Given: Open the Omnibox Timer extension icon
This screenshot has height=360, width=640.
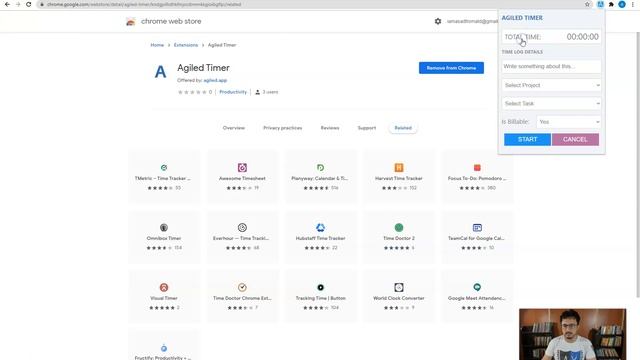Looking at the screenshot, I should click(x=164, y=227).
